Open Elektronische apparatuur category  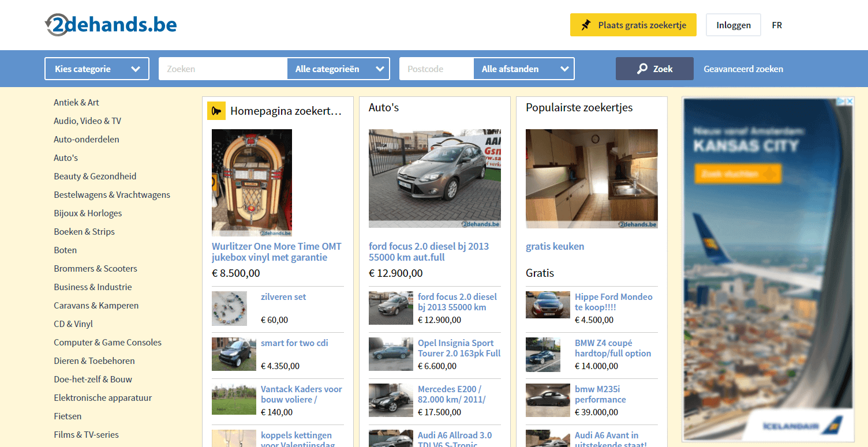[x=103, y=397]
